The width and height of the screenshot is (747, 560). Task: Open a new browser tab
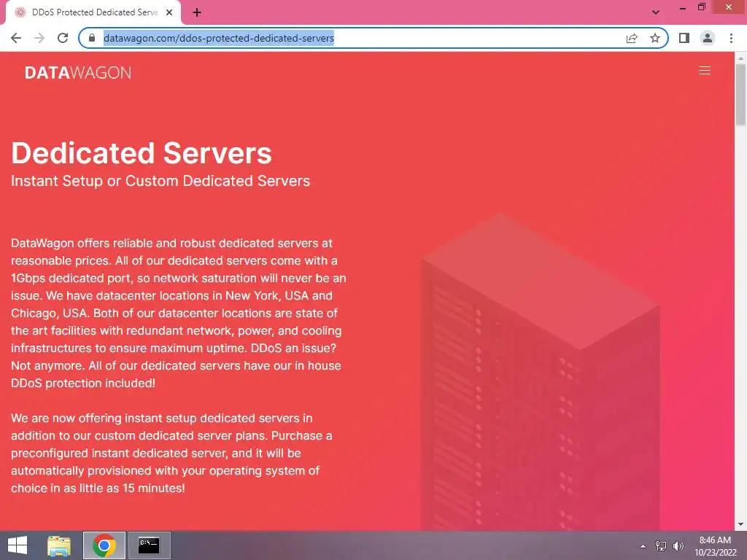click(x=197, y=12)
